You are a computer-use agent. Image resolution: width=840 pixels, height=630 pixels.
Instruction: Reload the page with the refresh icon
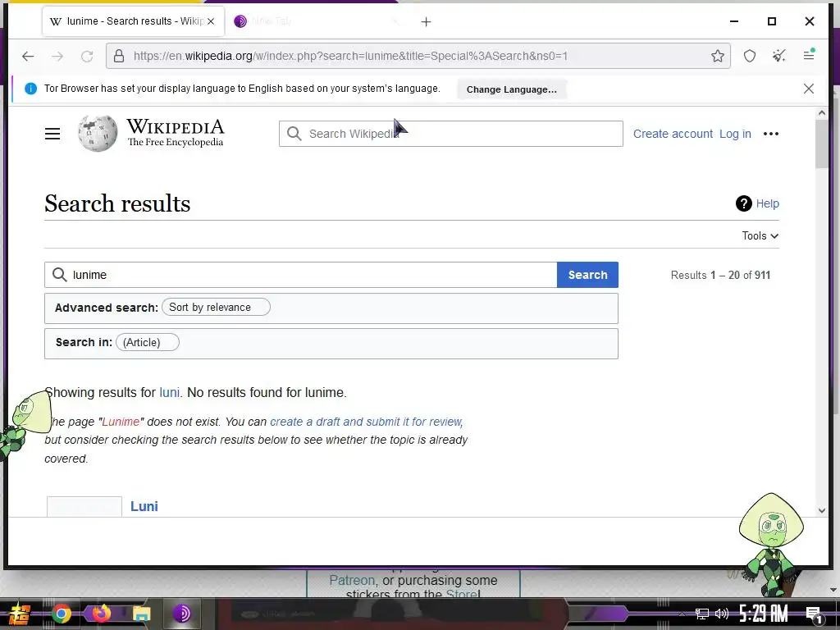pyautogui.click(x=87, y=56)
